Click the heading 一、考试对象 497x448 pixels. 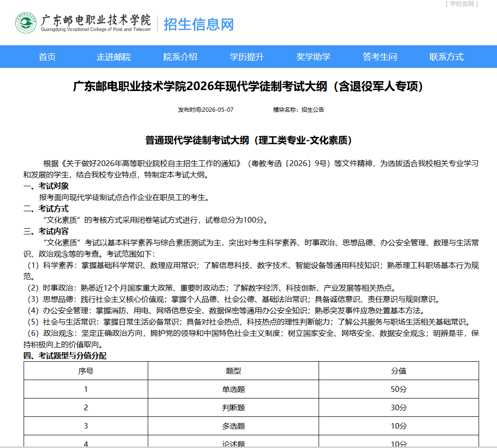click(x=46, y=186)
